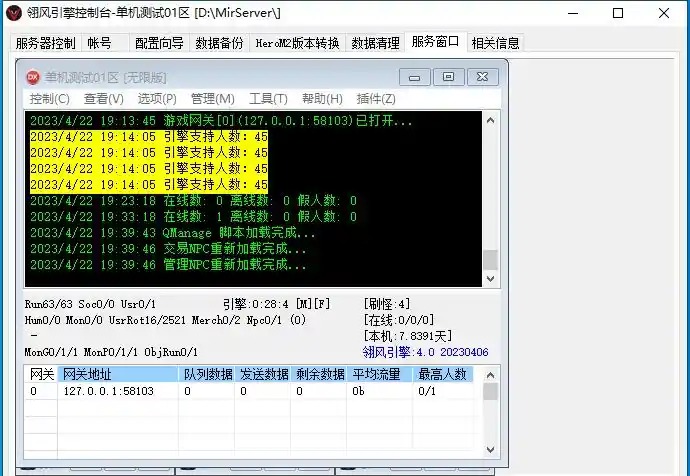690x476 pixels.
Task: Click the red DX icon of inner window
Action: 33,77
